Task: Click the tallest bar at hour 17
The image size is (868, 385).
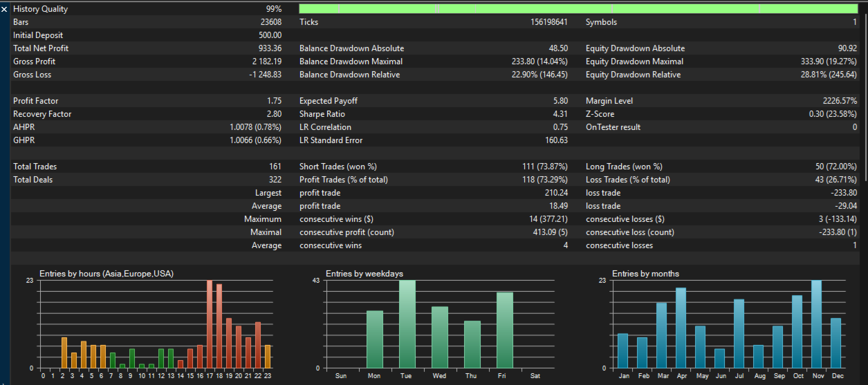Action: (x=210, y=324)
